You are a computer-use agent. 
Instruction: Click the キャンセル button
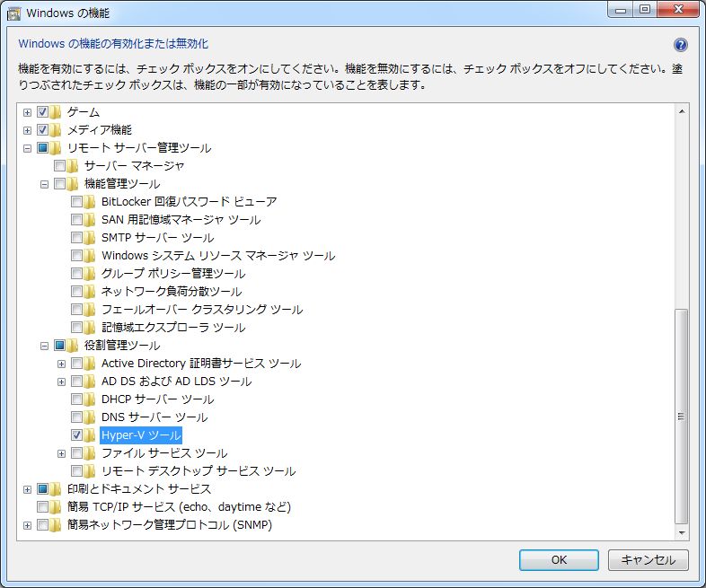tap(648, 560)
